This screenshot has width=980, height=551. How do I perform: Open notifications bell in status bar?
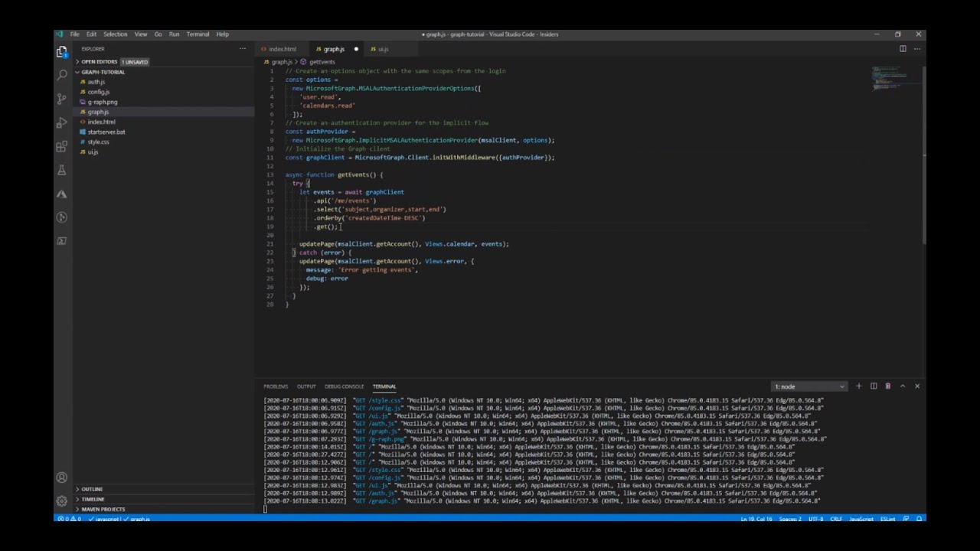919,519
